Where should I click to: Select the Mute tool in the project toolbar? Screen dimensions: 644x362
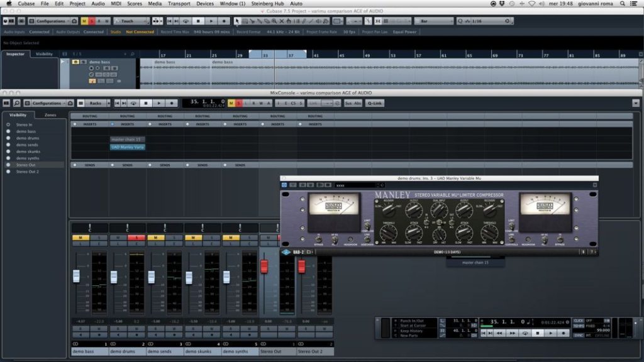tap(280, 23)
